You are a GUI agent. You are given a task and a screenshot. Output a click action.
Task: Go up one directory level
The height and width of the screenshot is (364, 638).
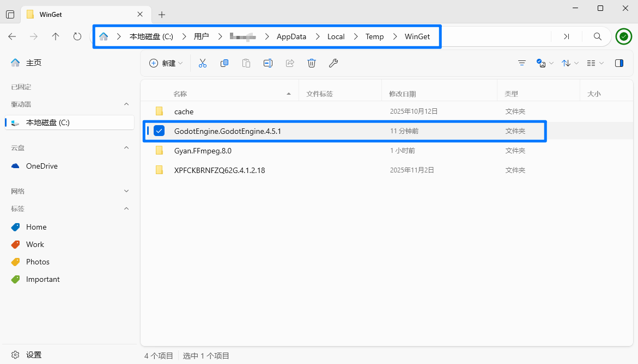(56, 36)
